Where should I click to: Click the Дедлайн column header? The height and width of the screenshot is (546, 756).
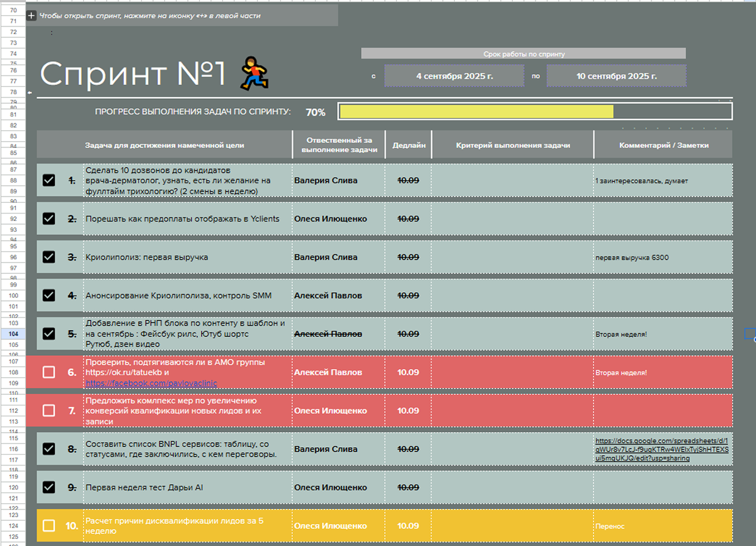click(x=409, y=145)
